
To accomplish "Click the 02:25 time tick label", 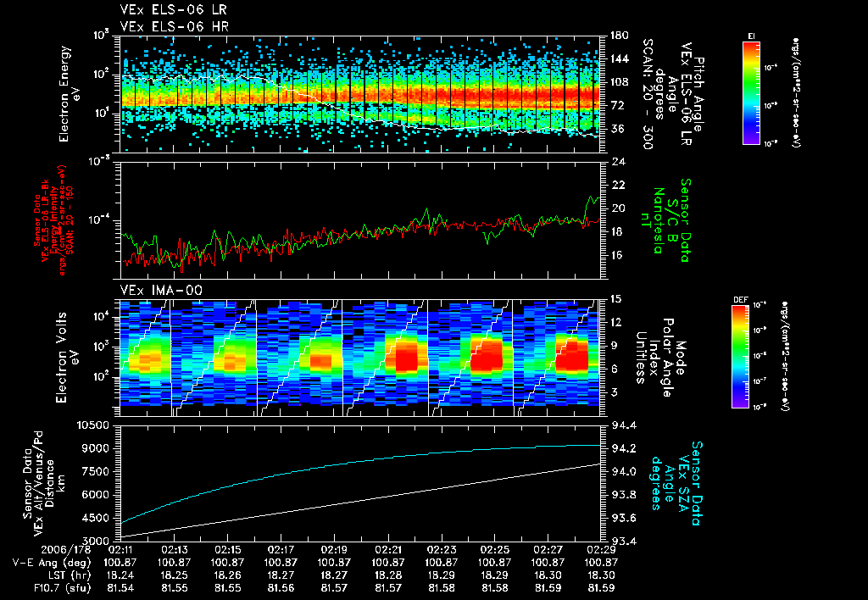I will (495, 550).
